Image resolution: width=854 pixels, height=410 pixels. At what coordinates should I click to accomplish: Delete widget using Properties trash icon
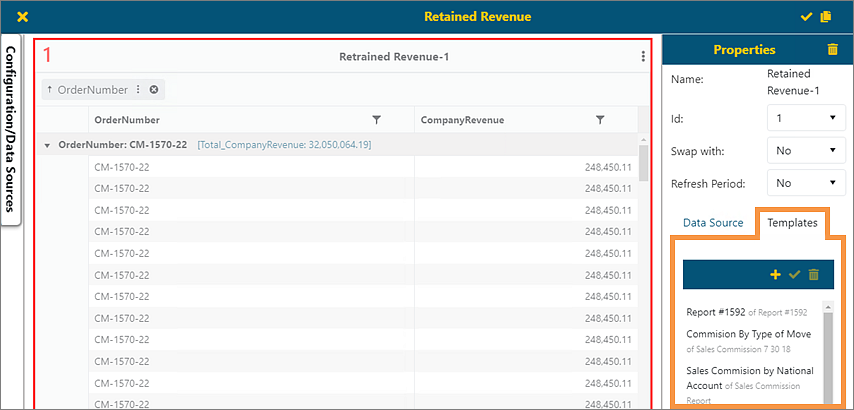click(833, 49)
